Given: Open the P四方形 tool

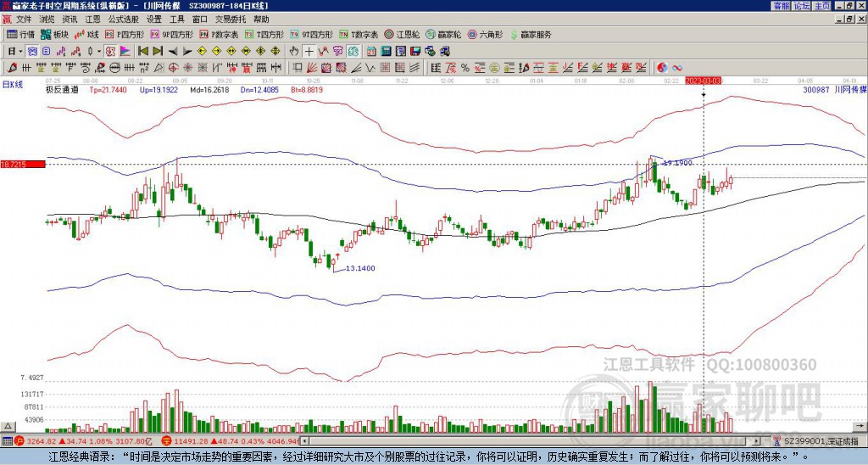Looking at the screenshot, I should click(x=125, y=34).
